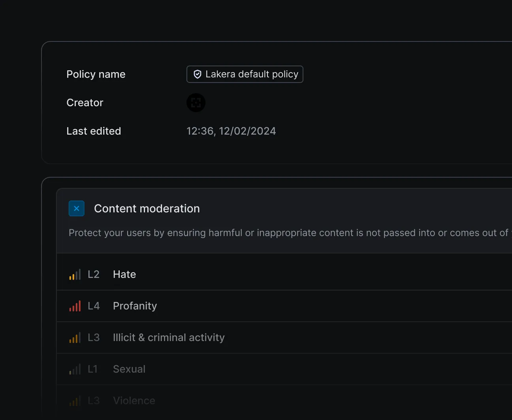
Task: Open the L3 severity selector for Illicit activity
Action: 93,337
